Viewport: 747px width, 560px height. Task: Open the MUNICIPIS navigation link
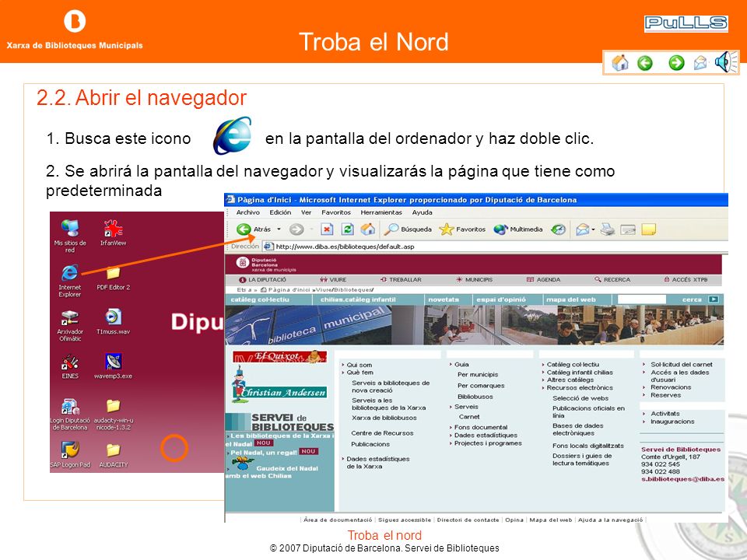tap(474, 279)
